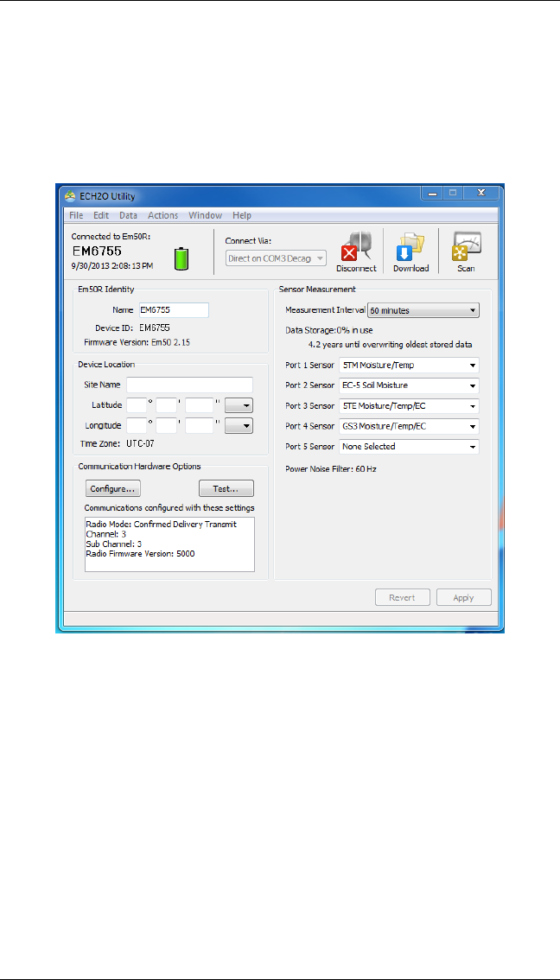Open the Window menu
560x980 pixels.
pos(205,215)
